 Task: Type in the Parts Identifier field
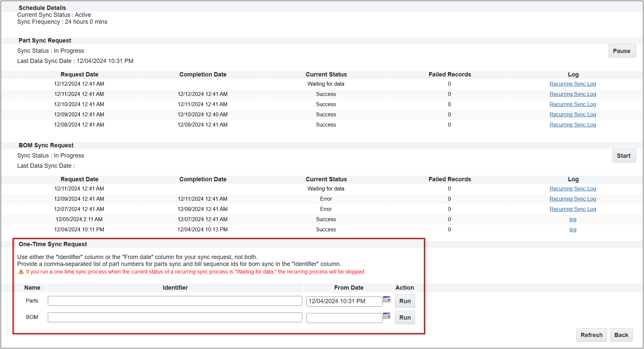click(175, 301)
